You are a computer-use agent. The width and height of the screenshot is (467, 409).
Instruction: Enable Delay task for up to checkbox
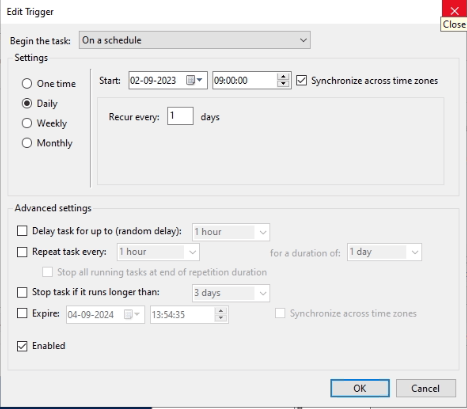tap(22, 231)
